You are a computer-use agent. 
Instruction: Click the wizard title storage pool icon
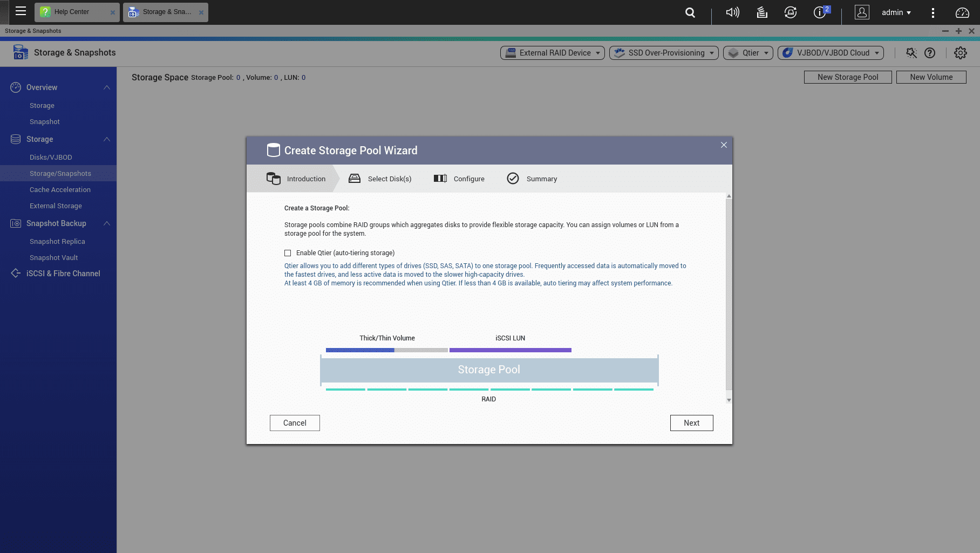tap(274, 151)
